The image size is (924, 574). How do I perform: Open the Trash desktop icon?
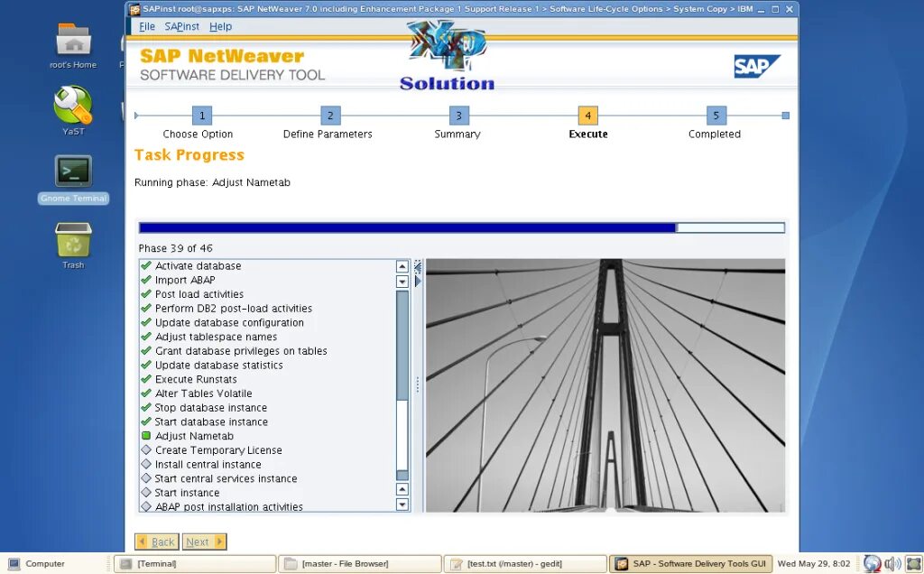[73, 245]
